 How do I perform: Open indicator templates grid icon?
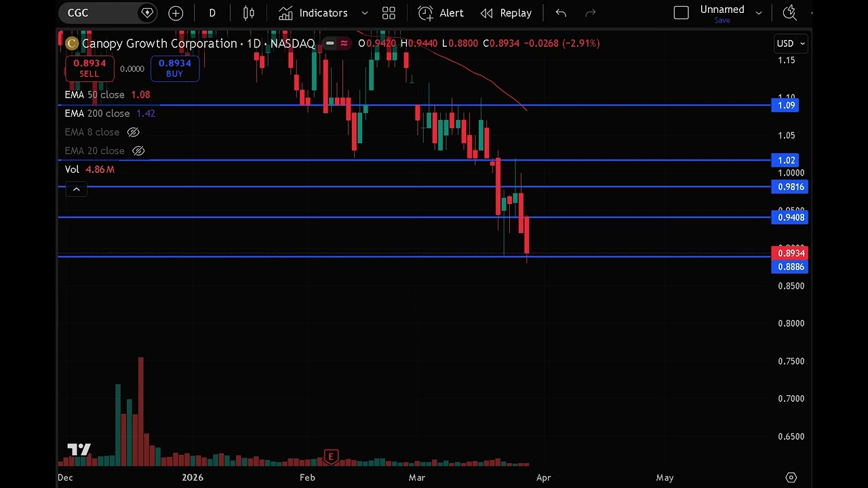(389, 13)
